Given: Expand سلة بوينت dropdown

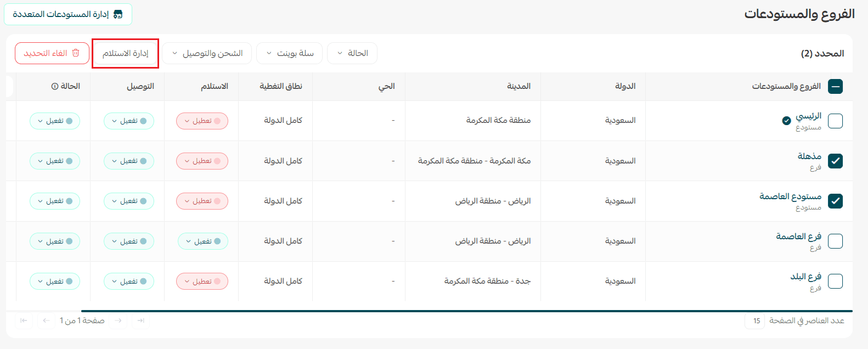Looking at the screenshot, I should (290, 53).
